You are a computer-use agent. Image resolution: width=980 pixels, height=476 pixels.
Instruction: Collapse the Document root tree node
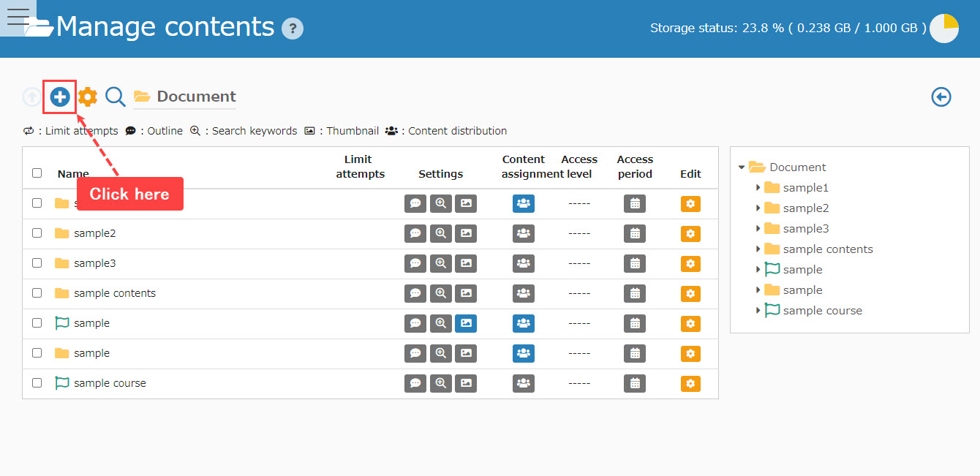742,167
